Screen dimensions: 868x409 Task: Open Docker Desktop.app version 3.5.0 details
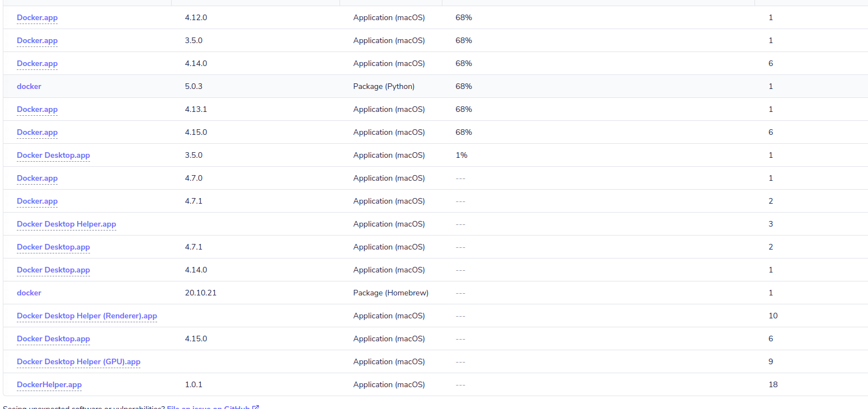pos(53,155)
